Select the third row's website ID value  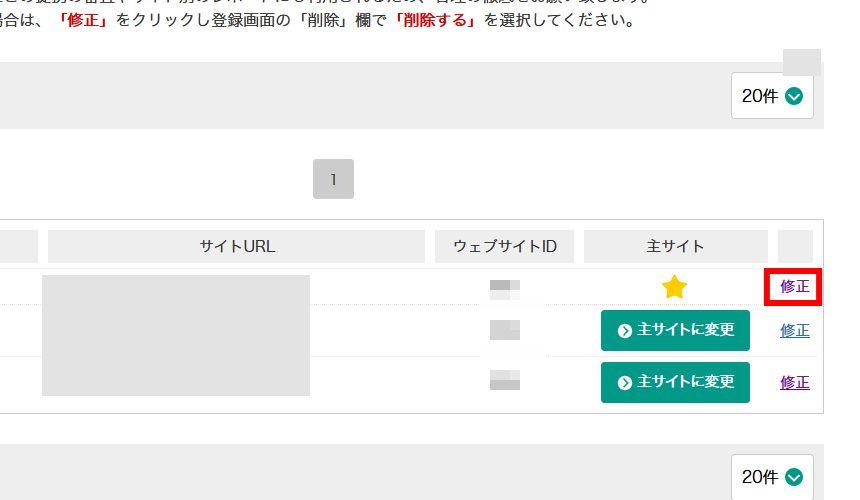pyautogui.click(x=505, y=380)
